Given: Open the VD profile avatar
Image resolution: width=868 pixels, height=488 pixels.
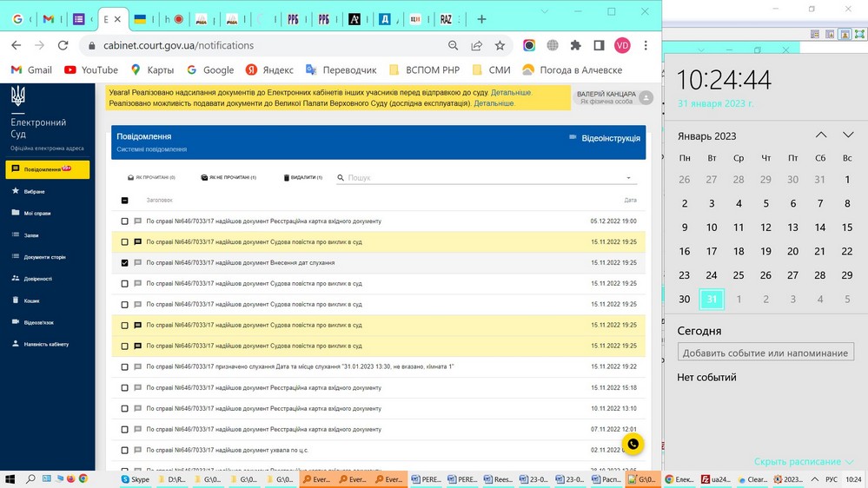Looking at the screenshot, I should (622, 45).
